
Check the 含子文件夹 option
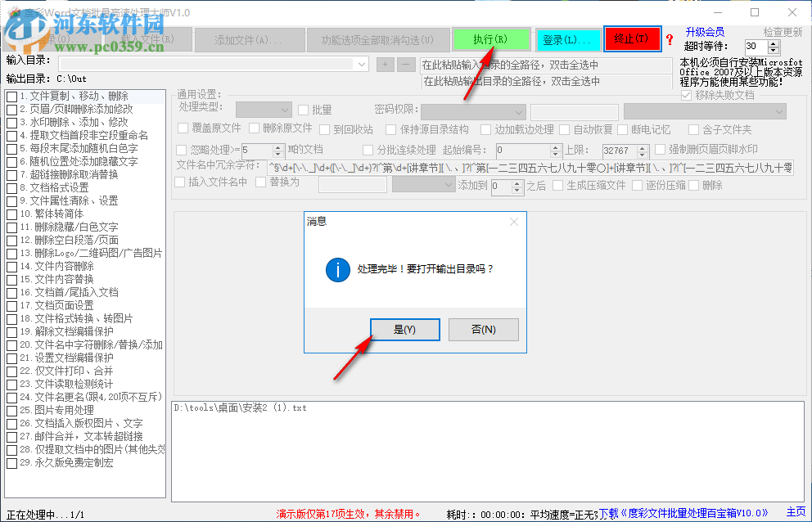coord(695,128)
